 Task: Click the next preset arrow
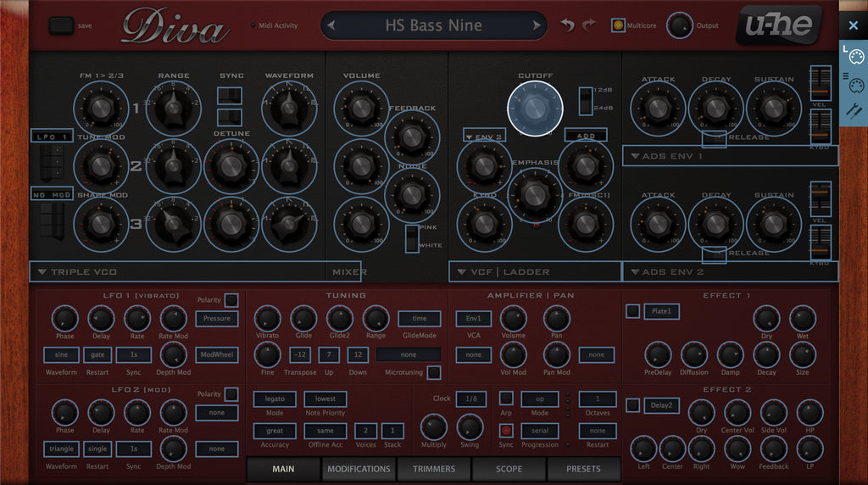536,25
